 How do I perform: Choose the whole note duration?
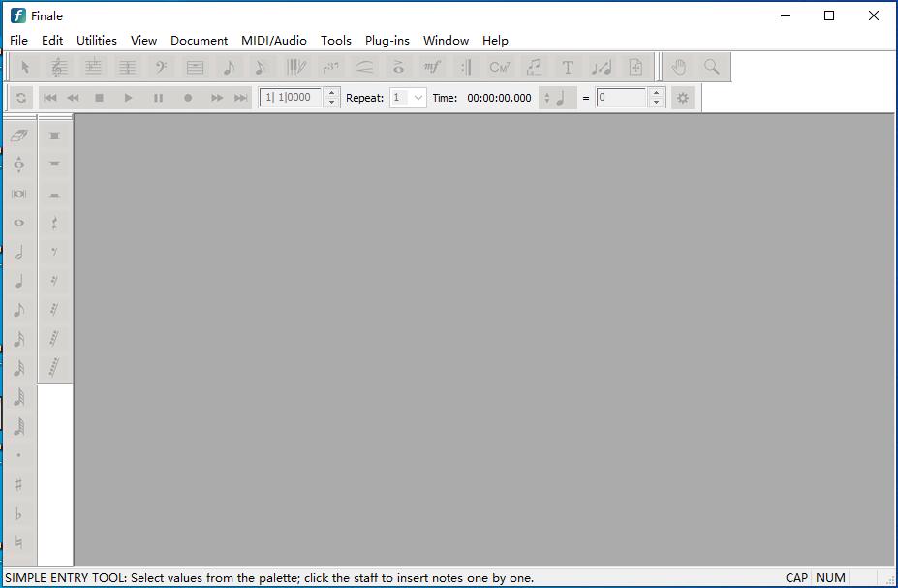19,223
